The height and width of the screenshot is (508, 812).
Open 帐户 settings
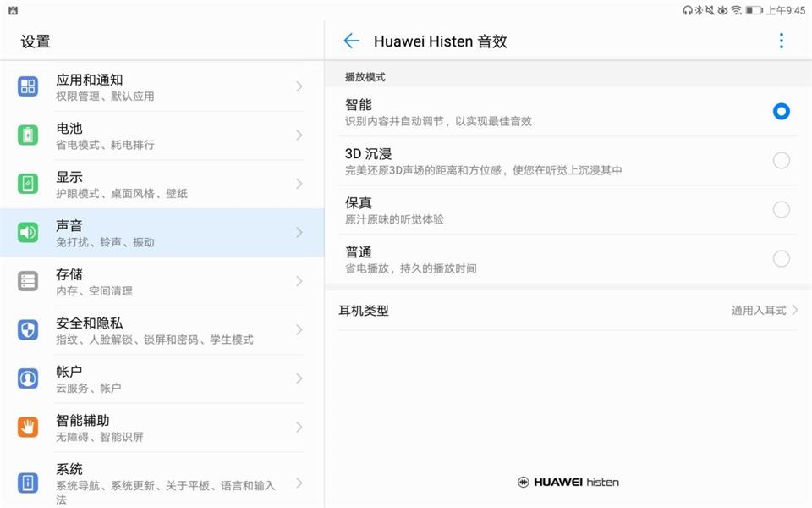pos(162,379)
